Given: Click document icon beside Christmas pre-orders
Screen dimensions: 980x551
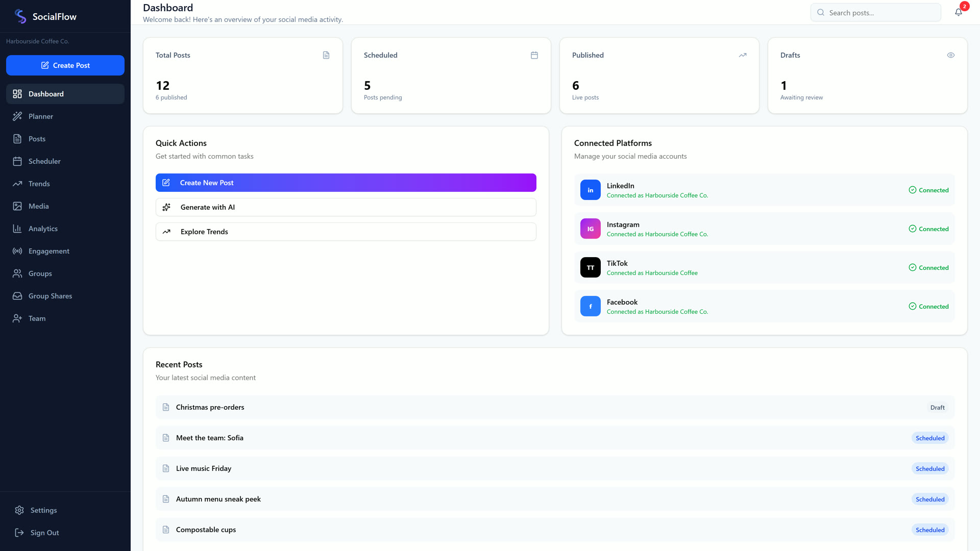Looking at the screenshot, I should 166,407.
